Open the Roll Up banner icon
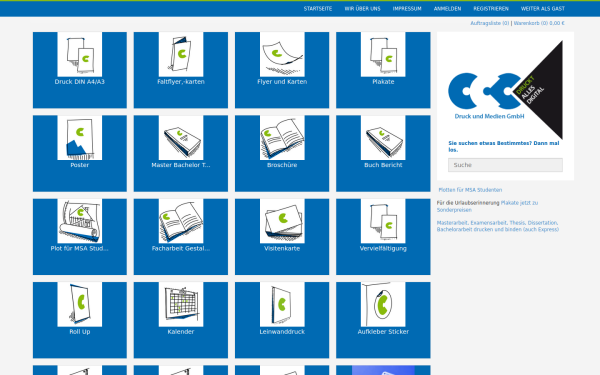The image size is (600, 375). point(80,305)
